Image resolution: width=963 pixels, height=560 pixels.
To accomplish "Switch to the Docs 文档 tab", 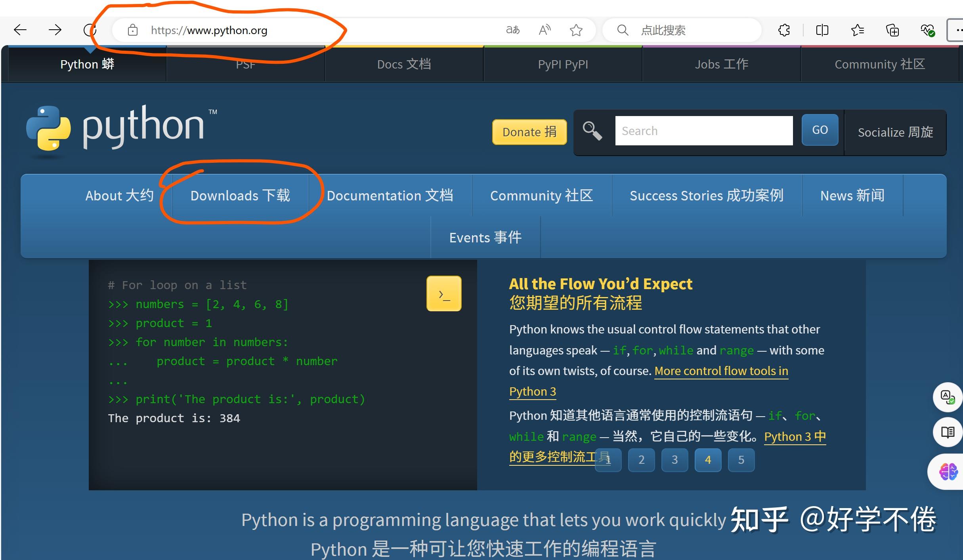I will click(404, 64).
